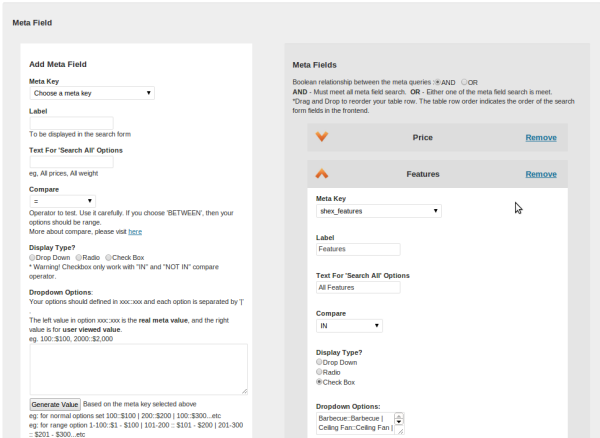The image size is (600, 438).
Task: Expand the Price meta field chevron
Action: point(322,137)
